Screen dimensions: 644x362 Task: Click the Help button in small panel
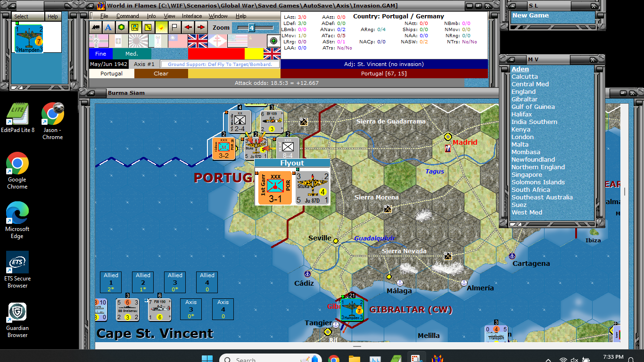pos(53,16)
